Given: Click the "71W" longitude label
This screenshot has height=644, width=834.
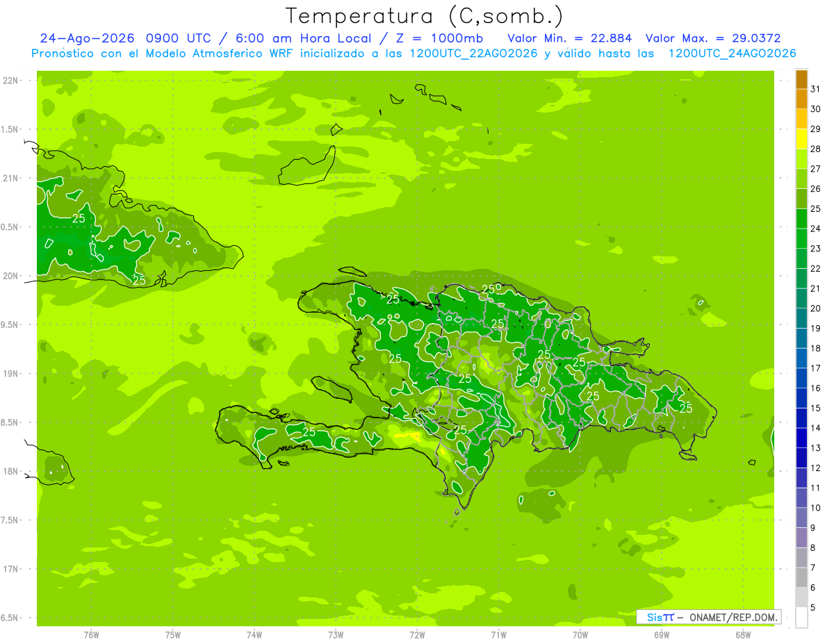Looking at the screenshot, I should tap(498, 634).
